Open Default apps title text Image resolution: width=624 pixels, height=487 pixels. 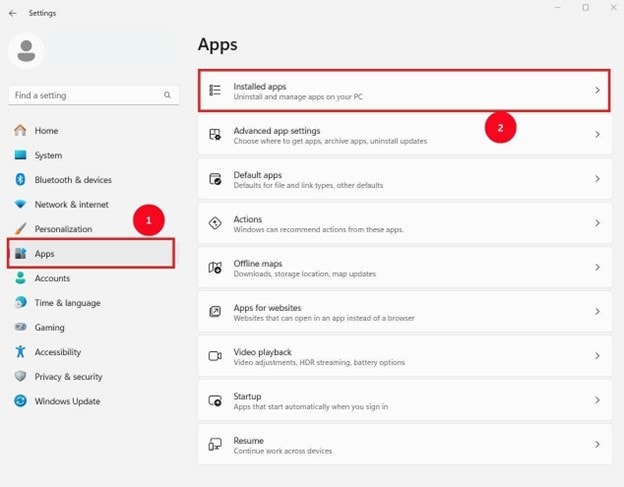(x=258, y=175)
